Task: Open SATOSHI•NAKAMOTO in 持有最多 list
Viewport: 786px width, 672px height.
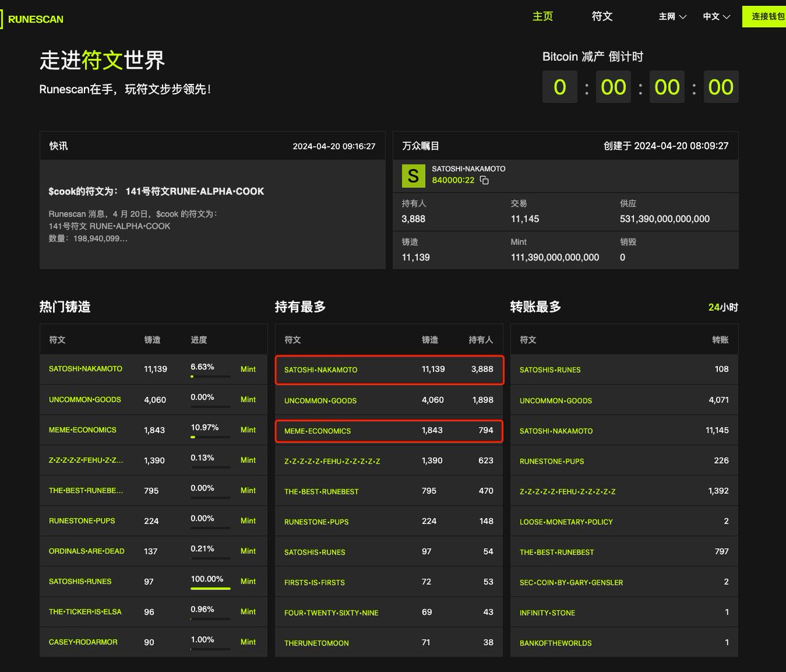Action: click(x=321, y=370)
